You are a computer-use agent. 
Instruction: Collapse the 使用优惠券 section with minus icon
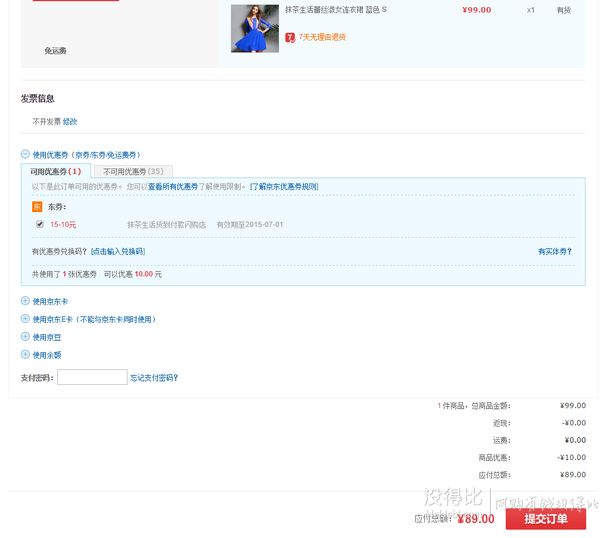(25, 155)
